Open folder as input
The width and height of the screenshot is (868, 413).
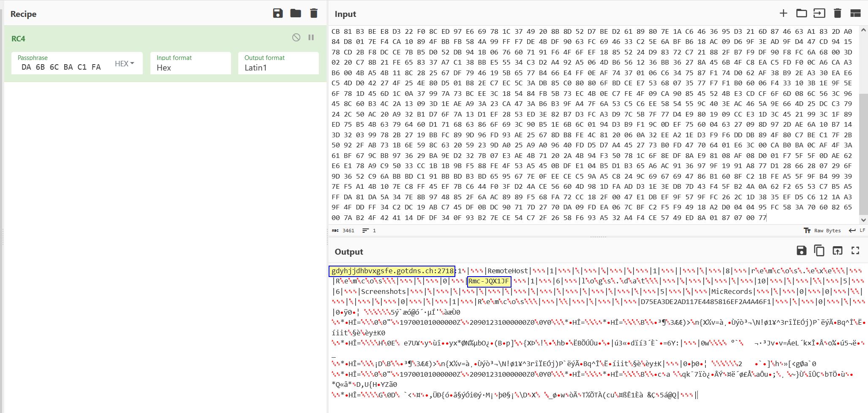point(801,13)
